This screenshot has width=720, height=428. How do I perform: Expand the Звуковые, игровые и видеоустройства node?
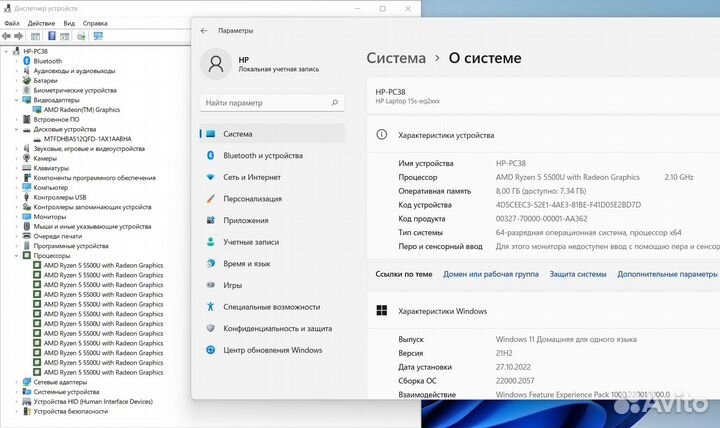coord(17,149)
